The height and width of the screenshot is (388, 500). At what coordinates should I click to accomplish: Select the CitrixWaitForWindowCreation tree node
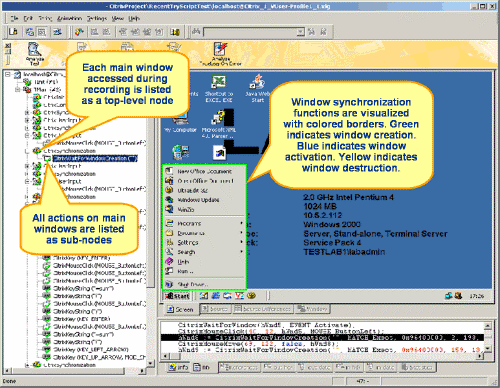(x=95, y=158)
